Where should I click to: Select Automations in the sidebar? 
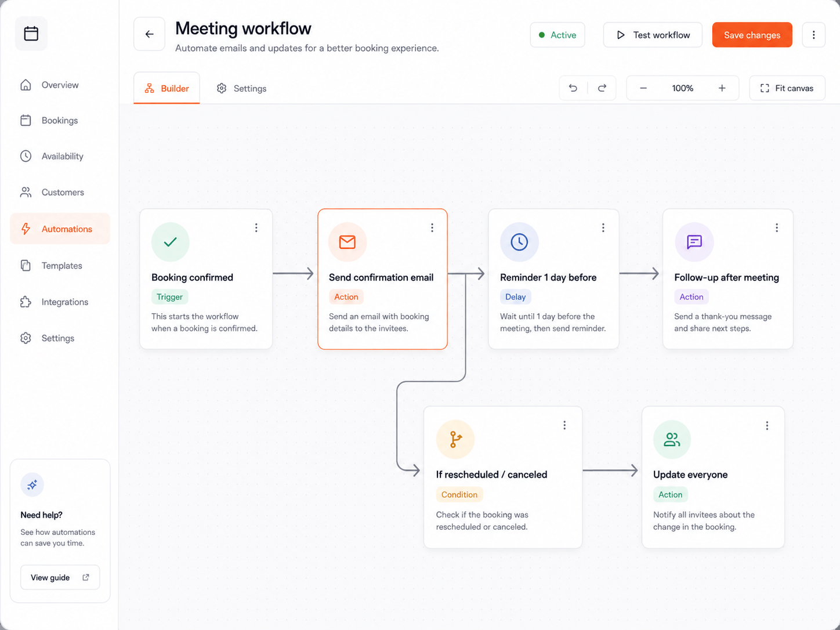pos(60,229)
